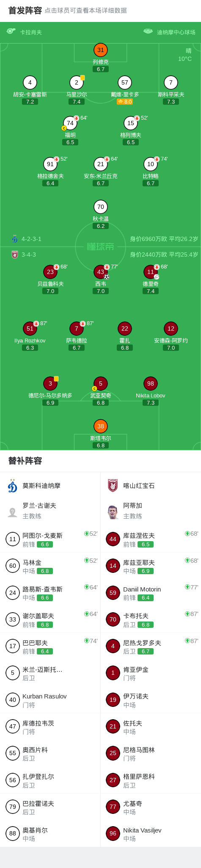
Task: Tap coach 阿蒂加 photo
Action: point(113,512)
